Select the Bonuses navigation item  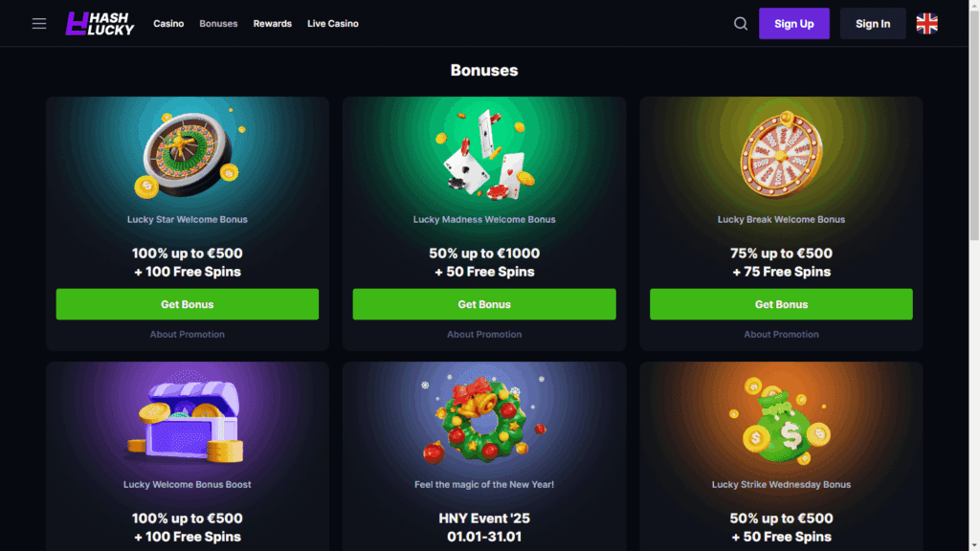pyautogui.click(x=219, y=24)
